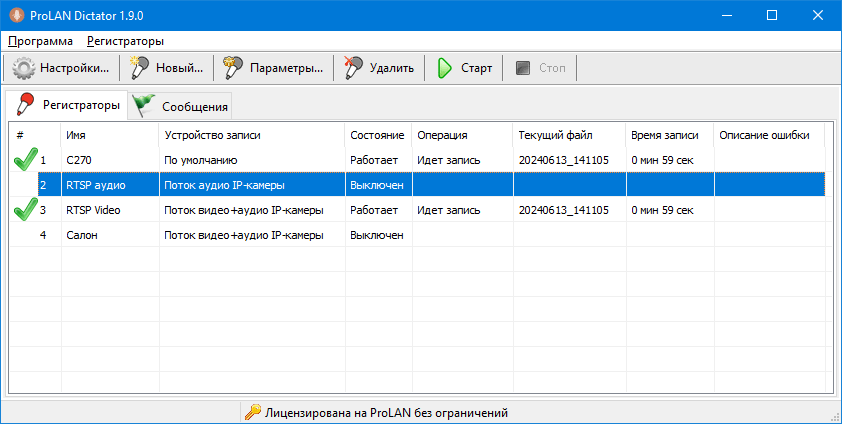Sort by the Состояние column header

point(377,135)
